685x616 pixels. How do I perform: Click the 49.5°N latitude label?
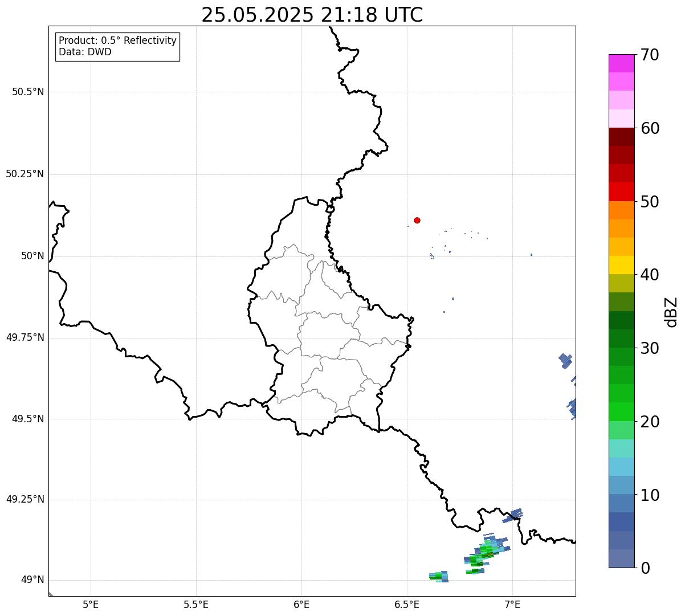pyautogui.click(x=28, y=419)
